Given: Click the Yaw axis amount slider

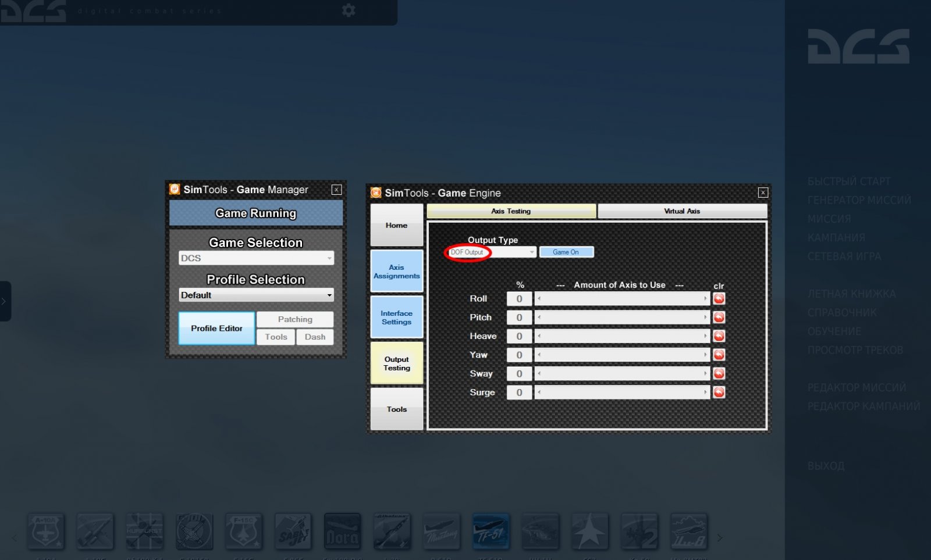Looking at the screenshot, I should pyautogui.click(x=621, y=355).
